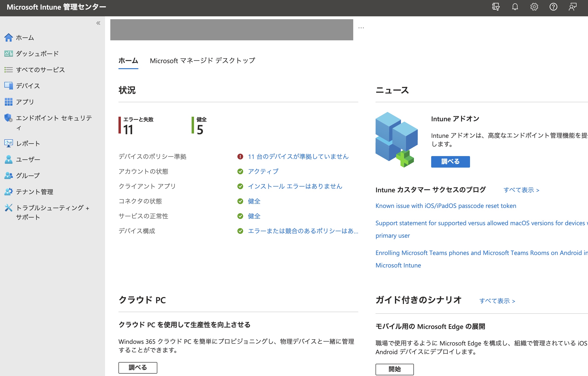Image resolution: width=588 pixels, height=376 pixels.
Task: Click the green check in デバイス構成 row
Action: point(240,231)
